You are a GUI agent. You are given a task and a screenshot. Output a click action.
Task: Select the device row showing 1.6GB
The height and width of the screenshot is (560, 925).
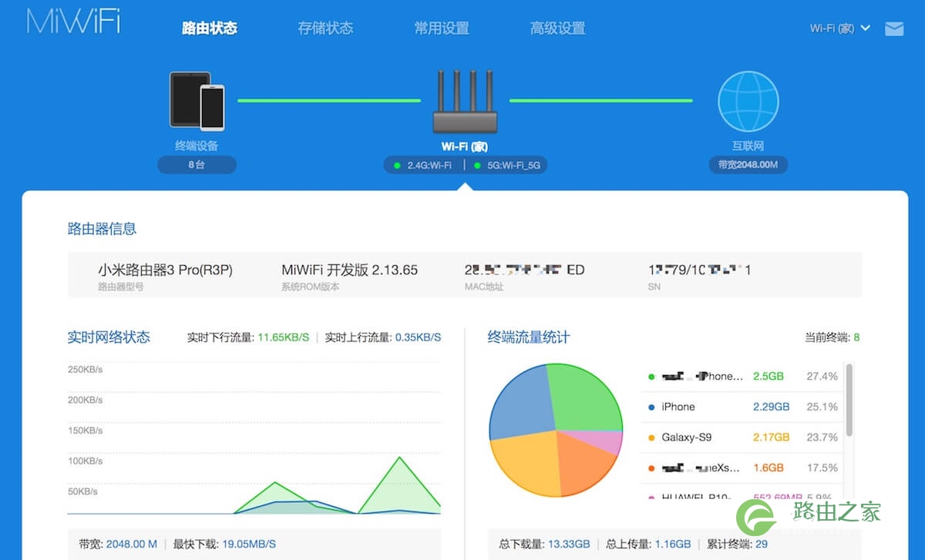tap(743, 468)
